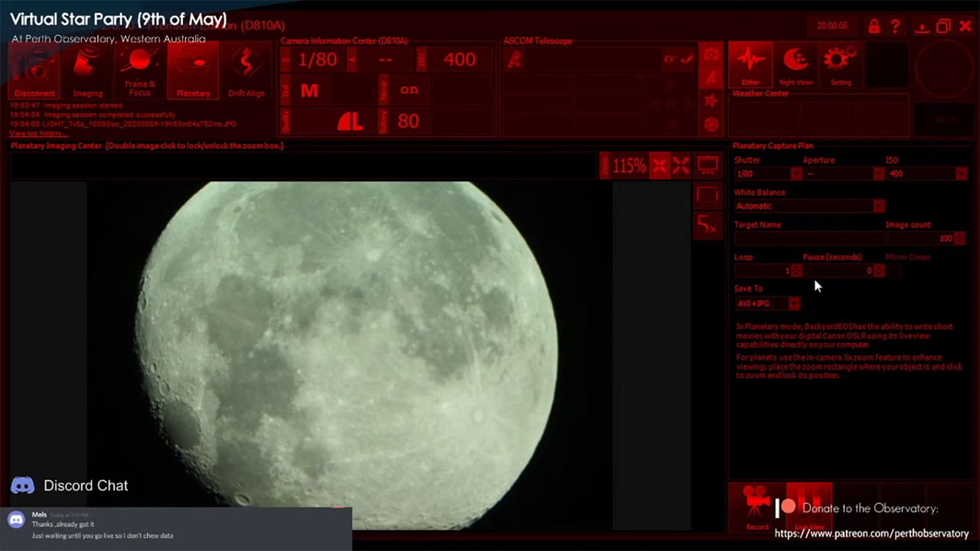The image size is (980, 551).
Task: Click the ASCOM telescope connect icon
Action: [x=515, y=60]
